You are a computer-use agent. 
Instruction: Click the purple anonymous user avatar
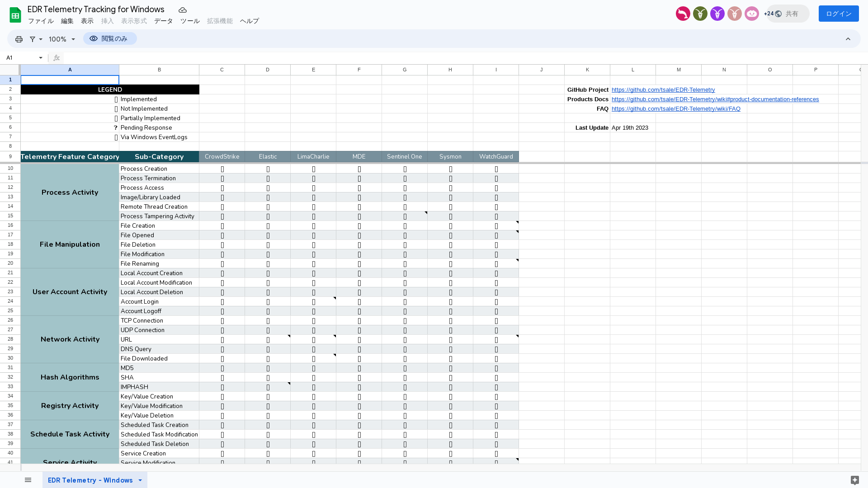(x=717, y=14)
